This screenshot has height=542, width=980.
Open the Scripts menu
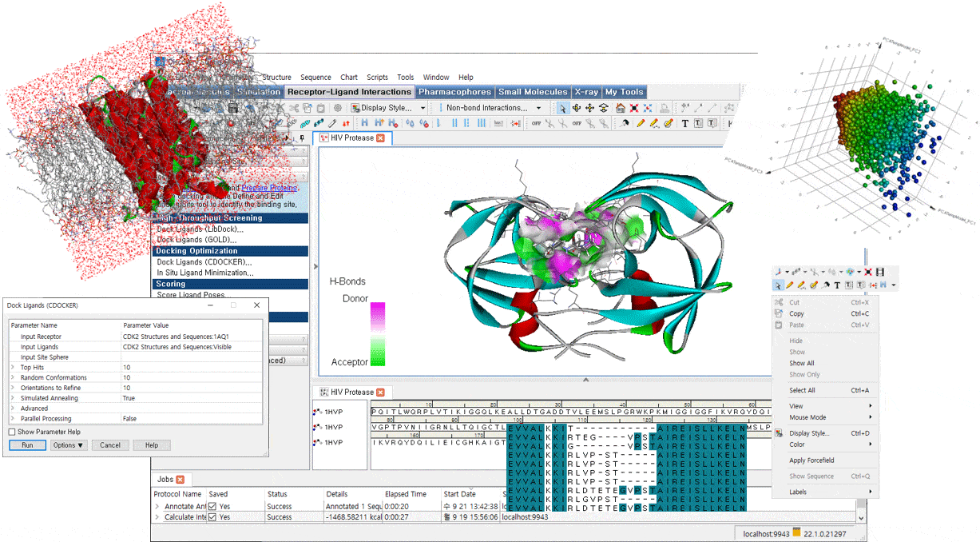(x=377, y=78)
